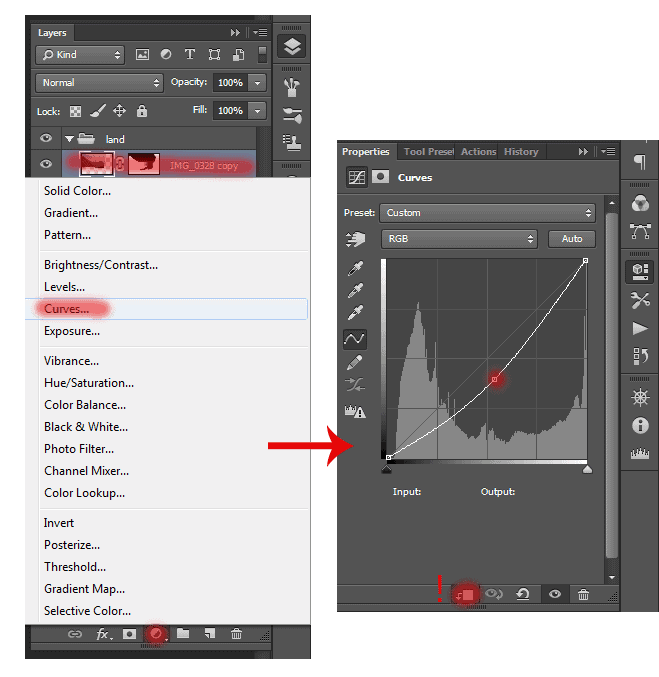Switch to the Actions tab

[478, 152]
